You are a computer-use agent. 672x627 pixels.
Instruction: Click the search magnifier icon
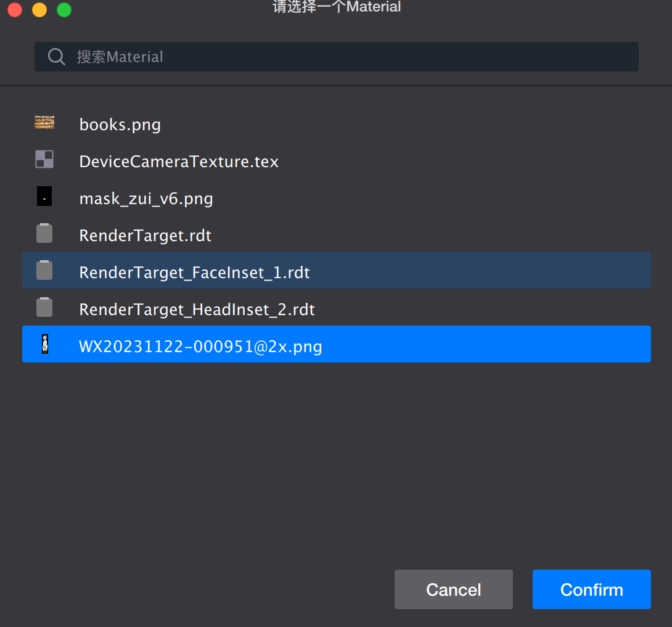click(x=57, y=57)
